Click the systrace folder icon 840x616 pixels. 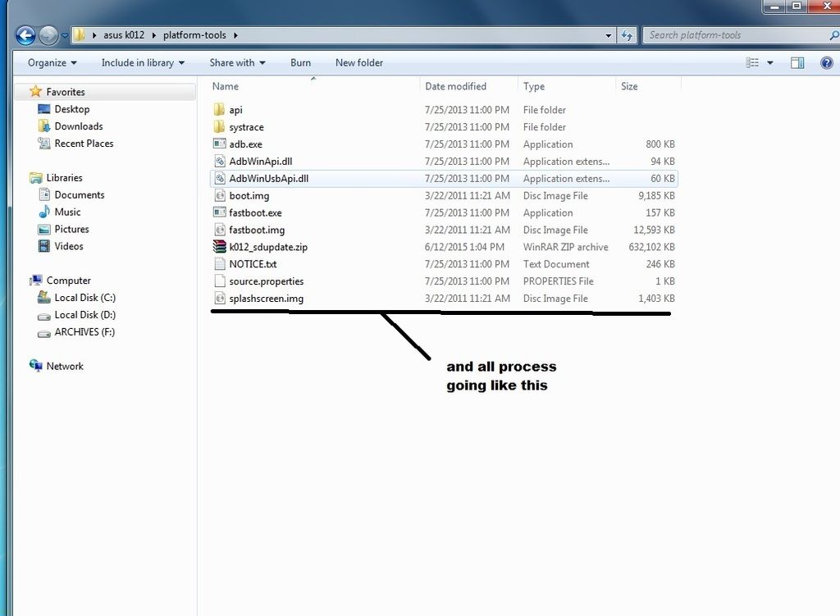219,127
